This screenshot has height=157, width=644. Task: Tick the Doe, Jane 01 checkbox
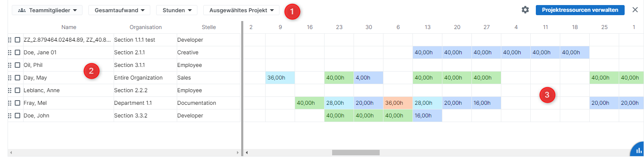[17, 53]
